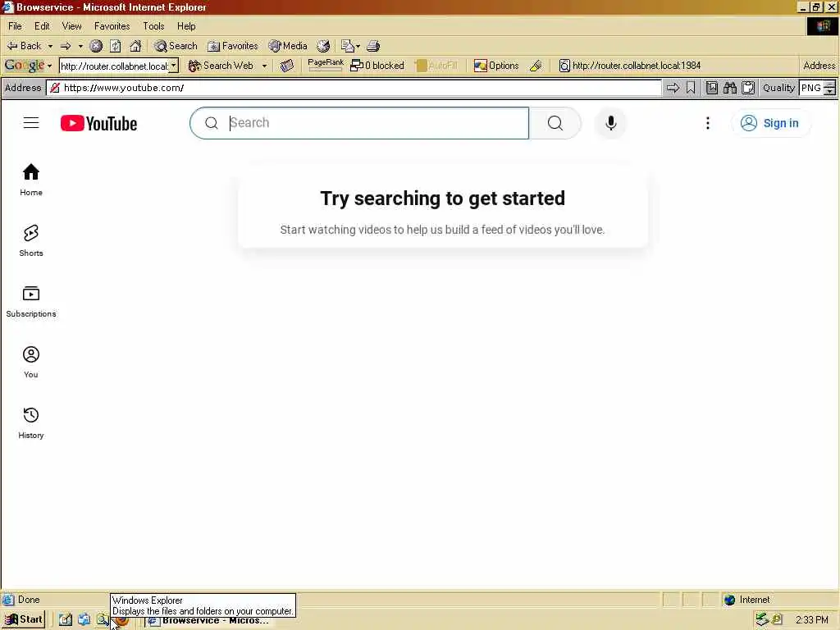This screenshot has height=630, width=840.
Task: Click the 'Try searching to get started' heading
Action: click(442, 199)
